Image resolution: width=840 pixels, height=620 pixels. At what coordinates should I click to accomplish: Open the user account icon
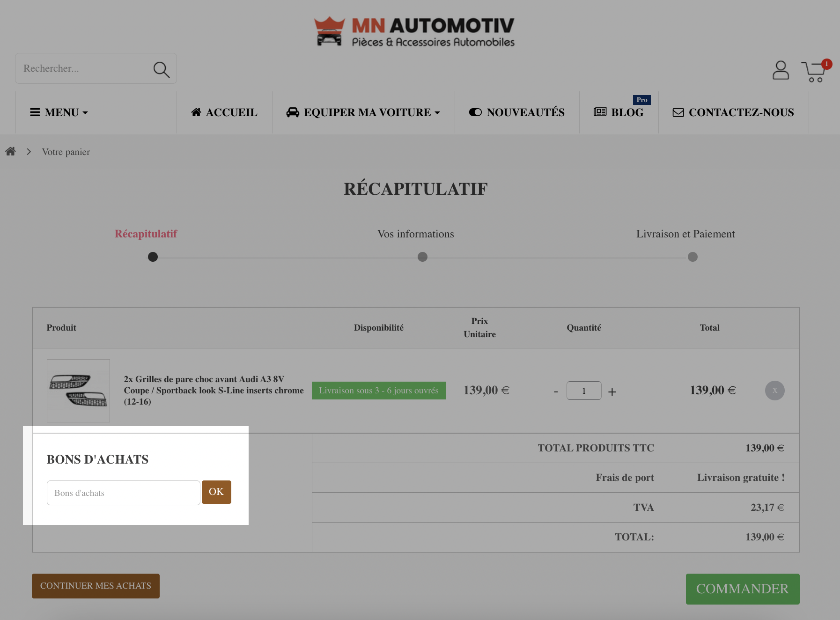coord(781,70)
